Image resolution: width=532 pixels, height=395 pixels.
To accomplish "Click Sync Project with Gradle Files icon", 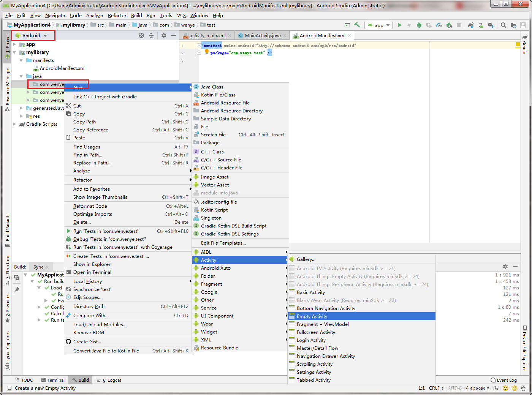I will 471,25.
